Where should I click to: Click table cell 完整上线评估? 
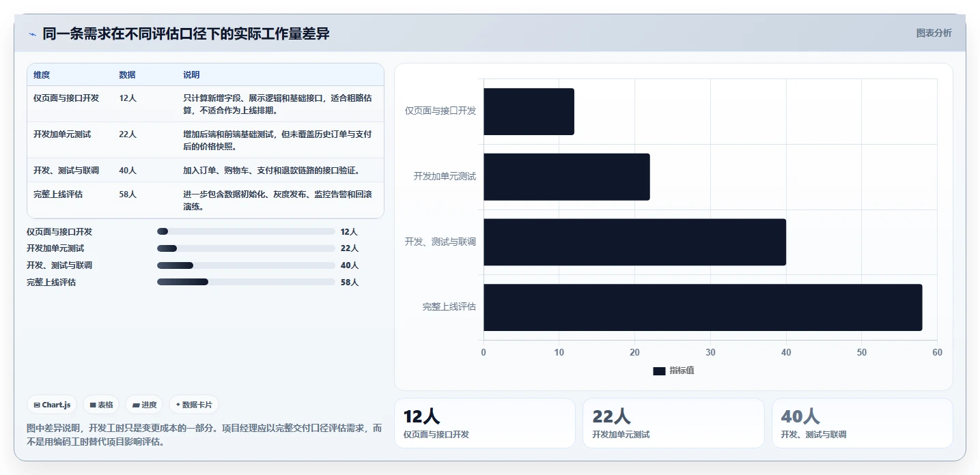(58, 195)
